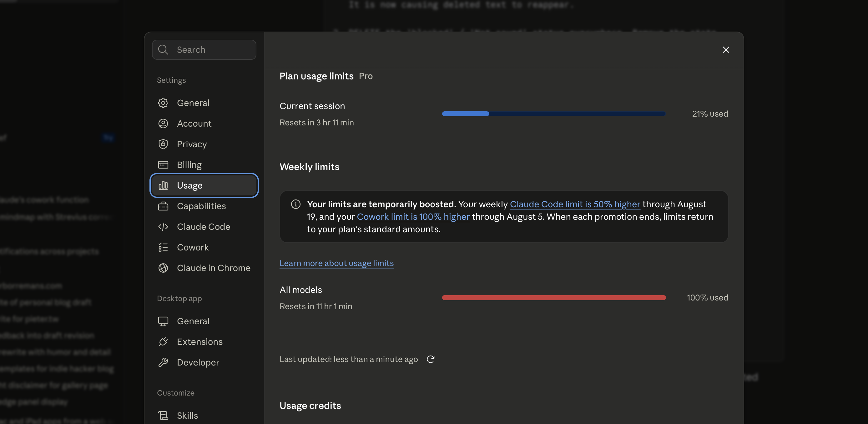Select the Usage menu item
This screenshot has width=868, height=424.
[204, 185]
